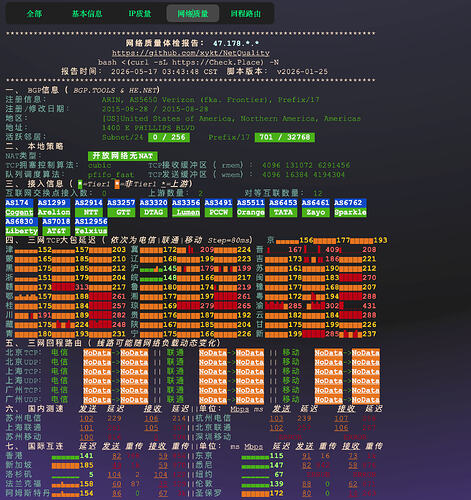Click the AS2914 badge
The height and width of the screenshot is (500, 471).
[89, 203]
